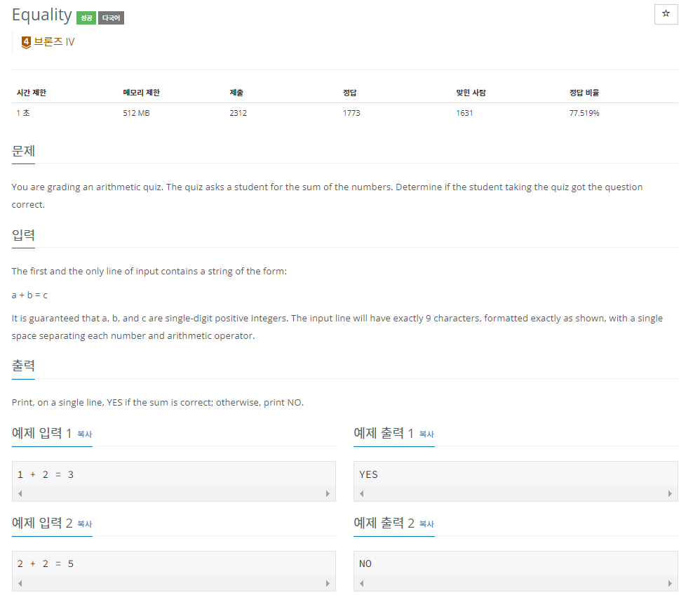The height and width of the screenshot is (600, 700).
Task: Click left scroll arrow under sample input 2
Action: tap(20, 583)
